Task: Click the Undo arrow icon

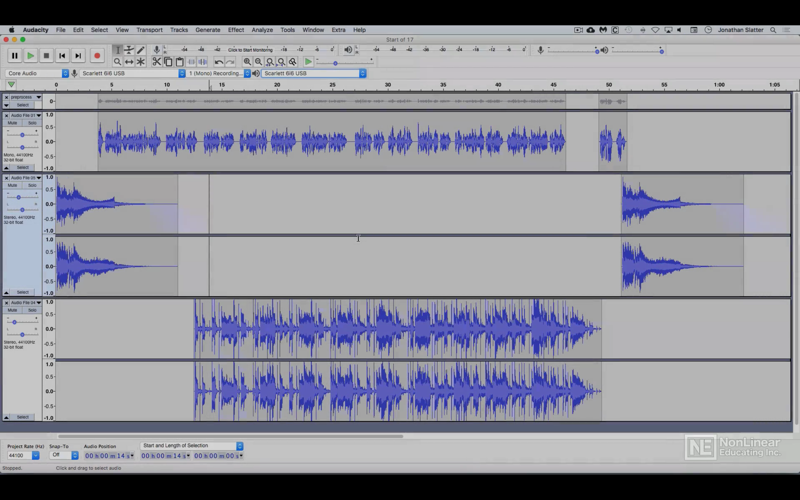Action: click(219, 62)
